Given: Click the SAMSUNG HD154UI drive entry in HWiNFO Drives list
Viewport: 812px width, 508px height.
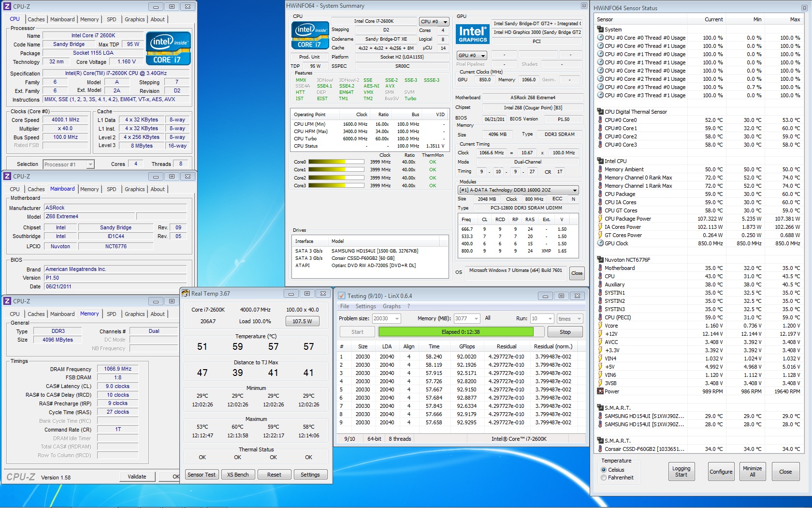Looking at the screenshot, I should coord(370,251).
